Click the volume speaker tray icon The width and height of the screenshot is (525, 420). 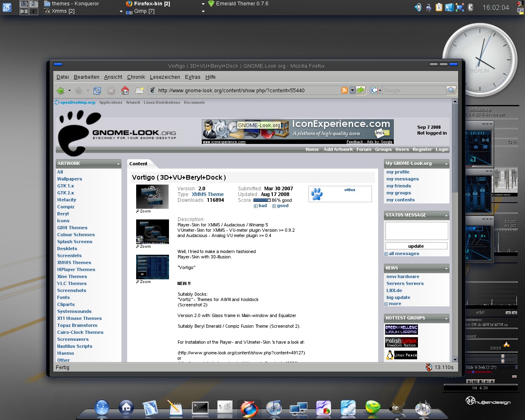coord(418,7)
